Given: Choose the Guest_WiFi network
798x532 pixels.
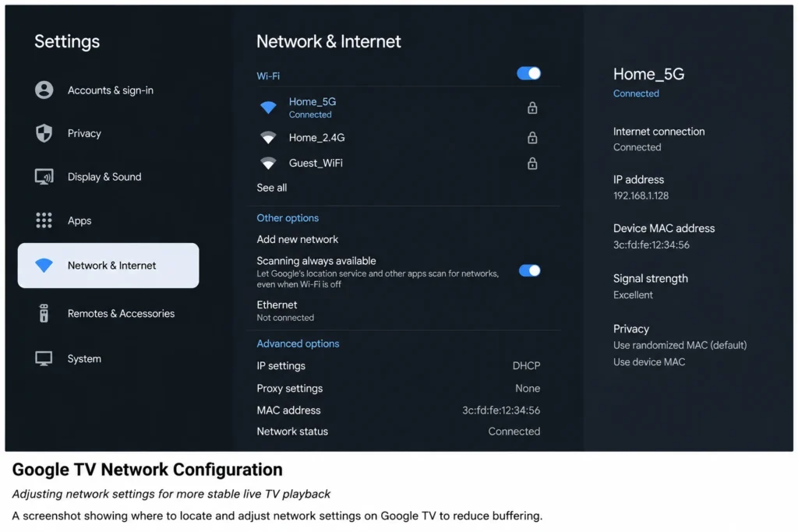Looking at the screenshot, I should click(398, 163).
